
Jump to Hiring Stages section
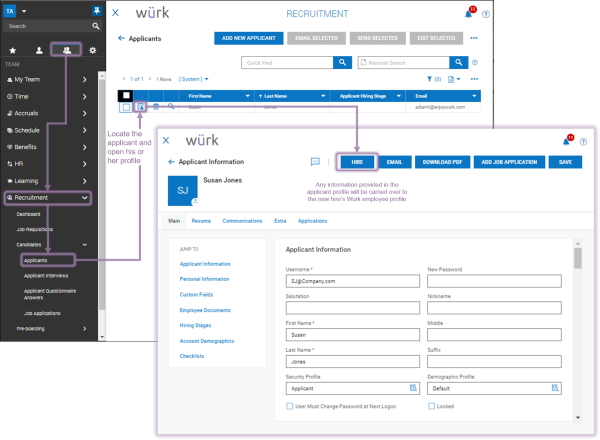(196, 325)
